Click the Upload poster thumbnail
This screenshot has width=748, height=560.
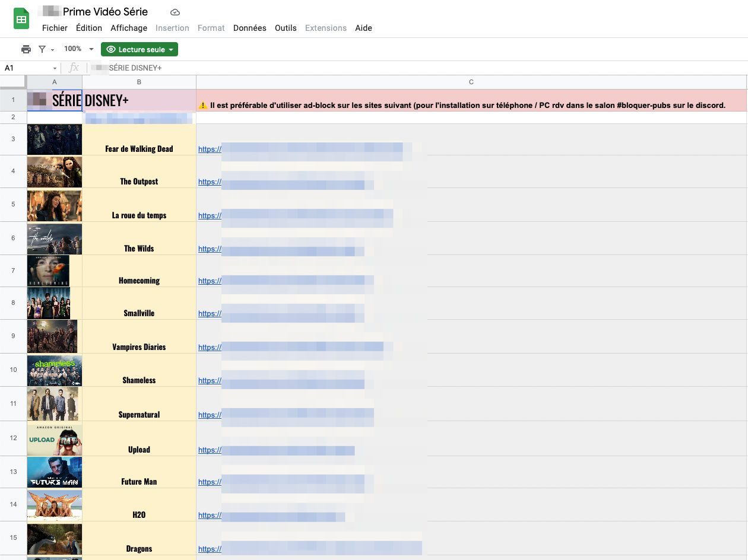(55, 439)
